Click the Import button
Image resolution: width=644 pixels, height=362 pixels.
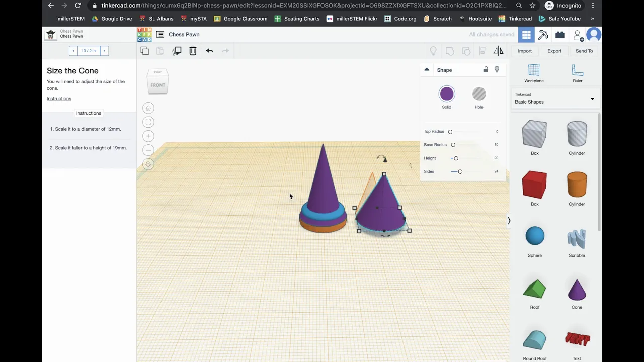[525, 51]
